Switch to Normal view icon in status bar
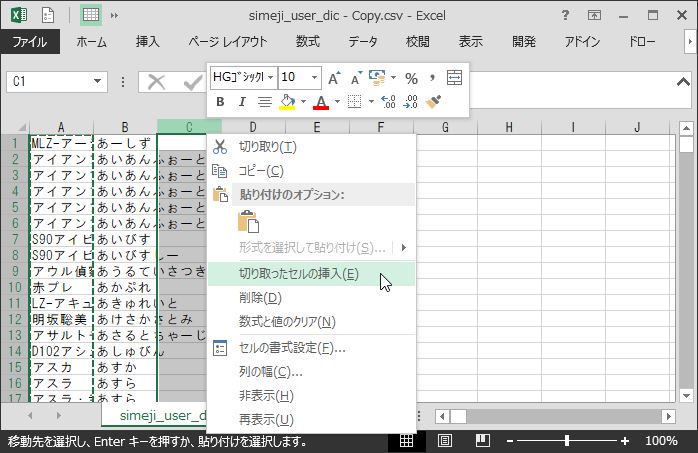Viewport: 698px width, 453px height. [406, 441]
